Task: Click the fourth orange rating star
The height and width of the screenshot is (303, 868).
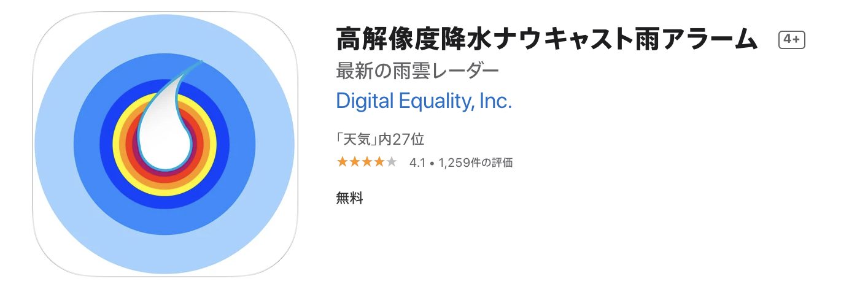Action: pos(379,163)
